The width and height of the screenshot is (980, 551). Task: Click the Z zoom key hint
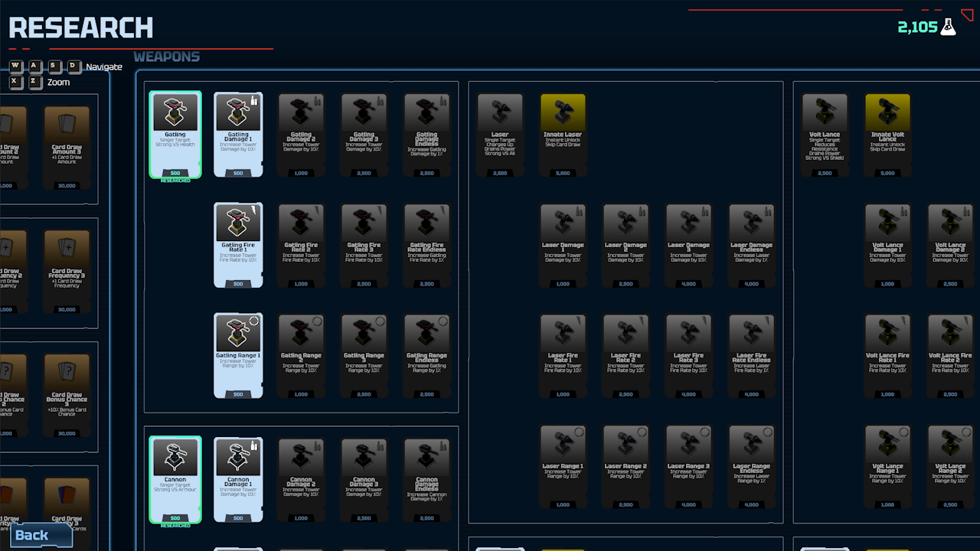tap(35, 82)
